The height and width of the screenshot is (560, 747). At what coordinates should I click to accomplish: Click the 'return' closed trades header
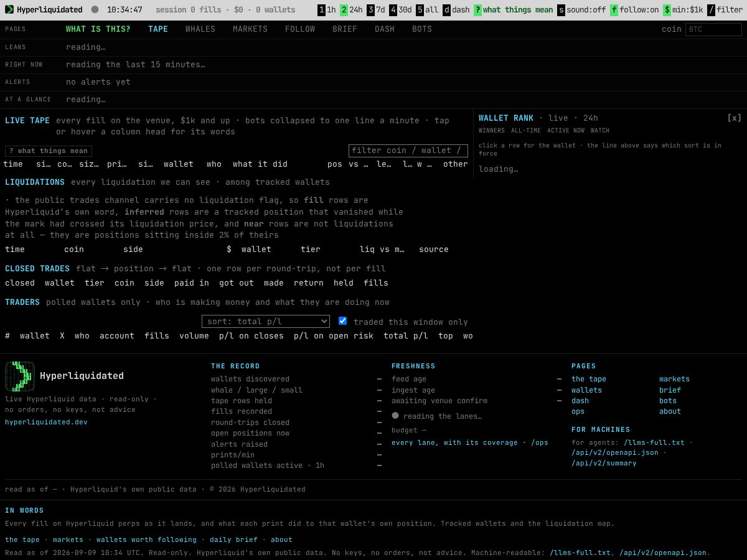click(309, 283)
